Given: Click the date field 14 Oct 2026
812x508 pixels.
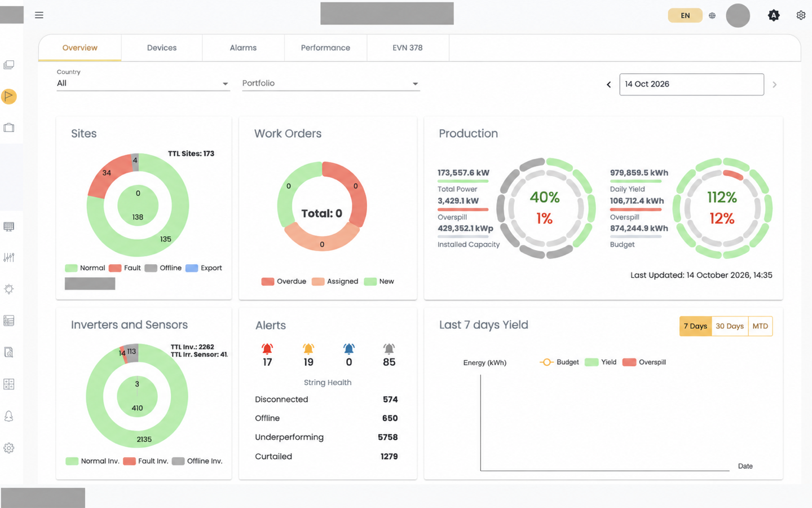Looking at the screenshot, I should (691, 84).
